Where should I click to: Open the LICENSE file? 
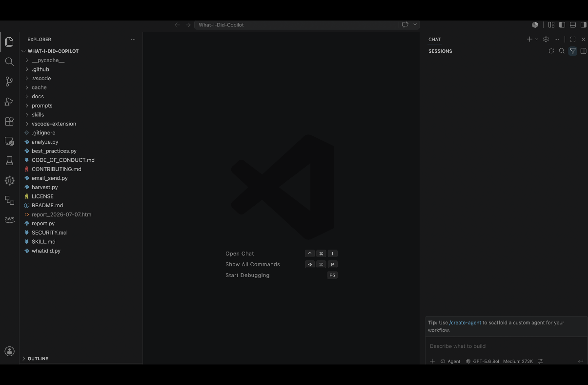coord(81,196)
